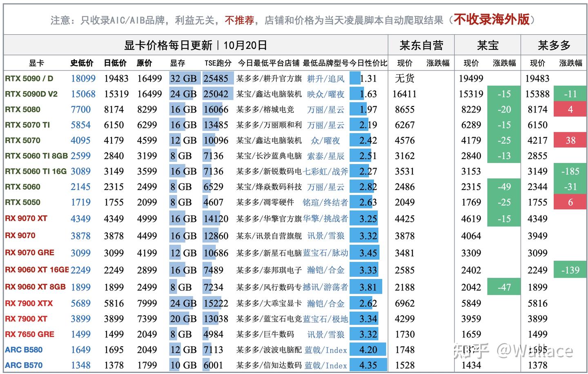Click the 显卡价格每日更新 10月20日 title
The width and height of the screenshot is (588, 374).
[196, 45]
